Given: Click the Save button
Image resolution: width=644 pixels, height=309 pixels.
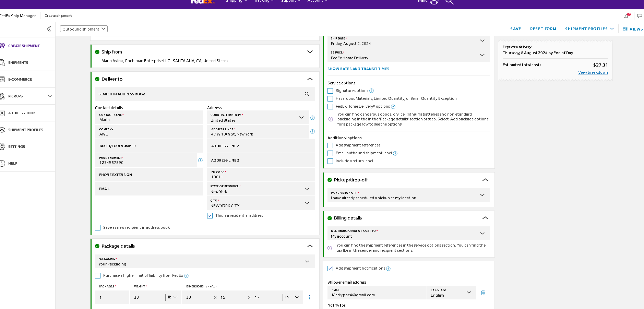Looking at the screenshot, I should tap(515, 29).
